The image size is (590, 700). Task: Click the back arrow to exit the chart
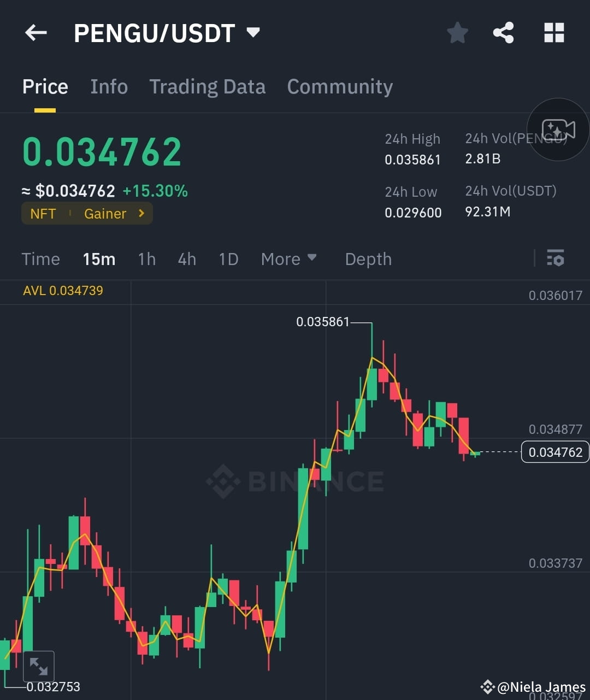(x=36, y=33)
